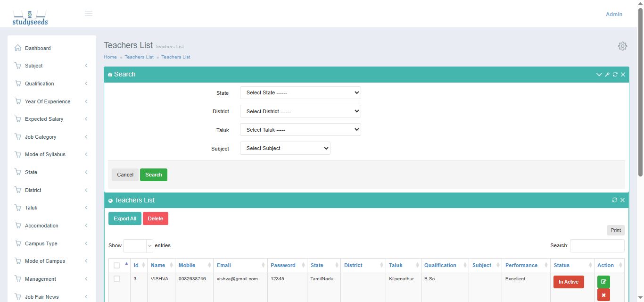Click the Export All button

125,218
